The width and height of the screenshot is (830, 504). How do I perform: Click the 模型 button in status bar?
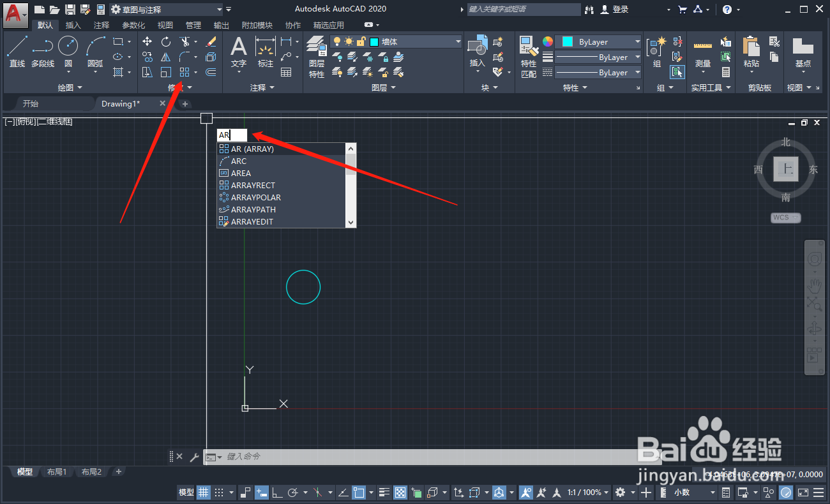[x=186, y=493]
